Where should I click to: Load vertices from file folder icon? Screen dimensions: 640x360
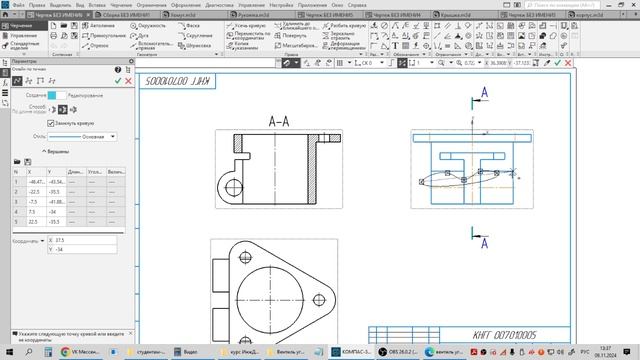17,162
